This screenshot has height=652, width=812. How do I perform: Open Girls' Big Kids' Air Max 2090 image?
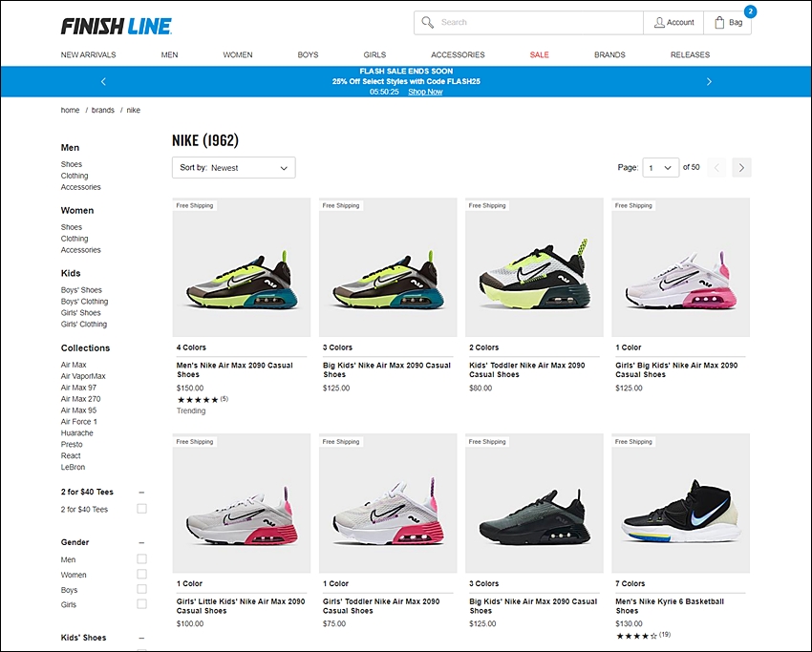680,267
